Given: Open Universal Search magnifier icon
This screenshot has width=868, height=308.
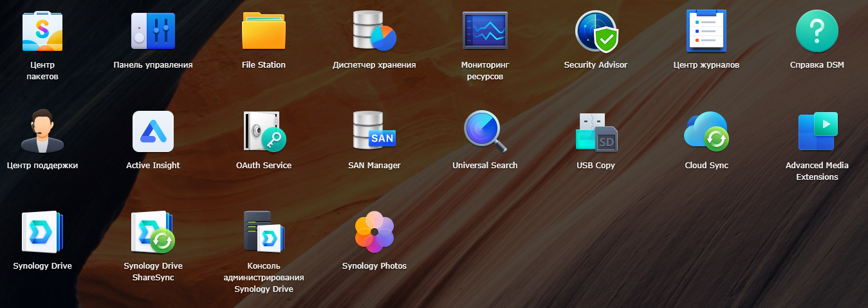Looking at the screenshot, I should click(x=485, y=131).
